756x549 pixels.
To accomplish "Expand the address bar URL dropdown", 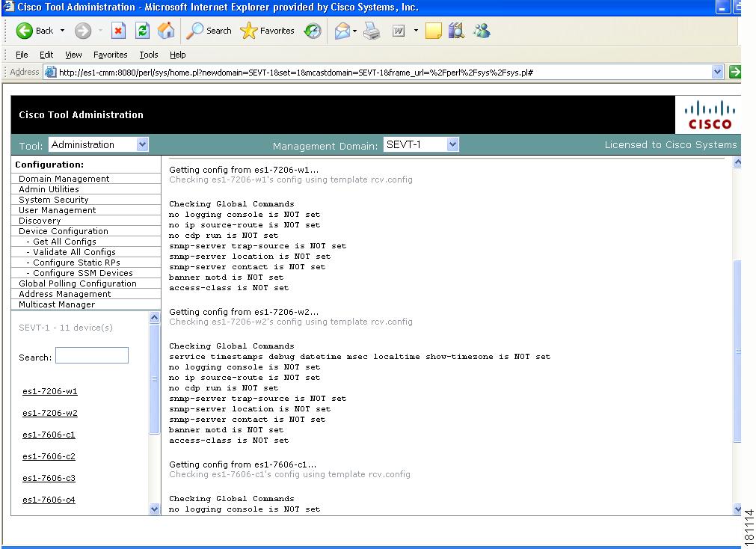I will click(x=717, y=73).
